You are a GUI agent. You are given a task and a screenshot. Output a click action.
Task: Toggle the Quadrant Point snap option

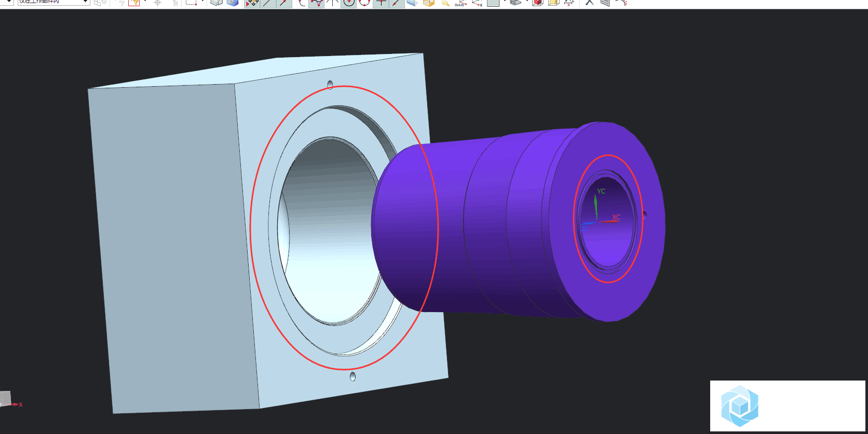pyautogui.click(x=364, y=3)
